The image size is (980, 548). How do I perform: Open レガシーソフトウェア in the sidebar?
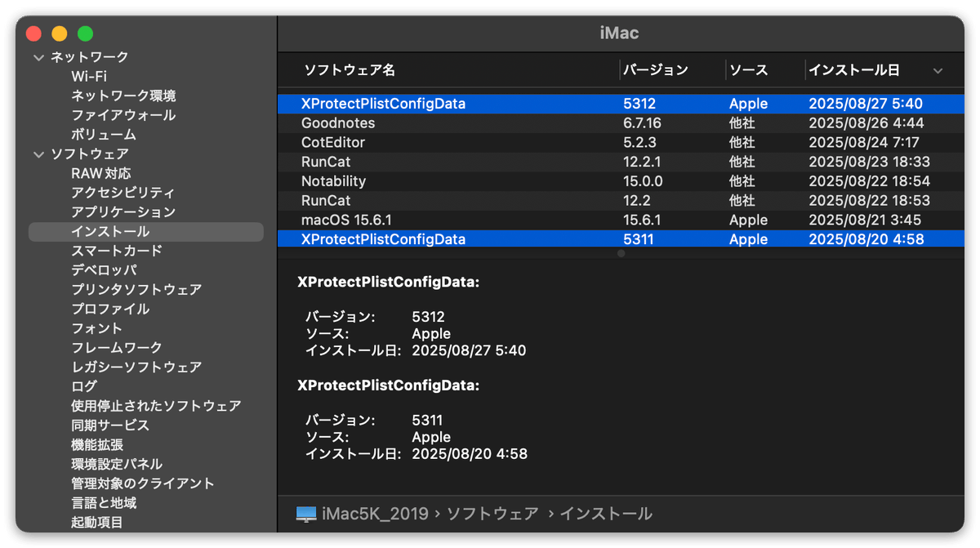(x=136, y=368)
